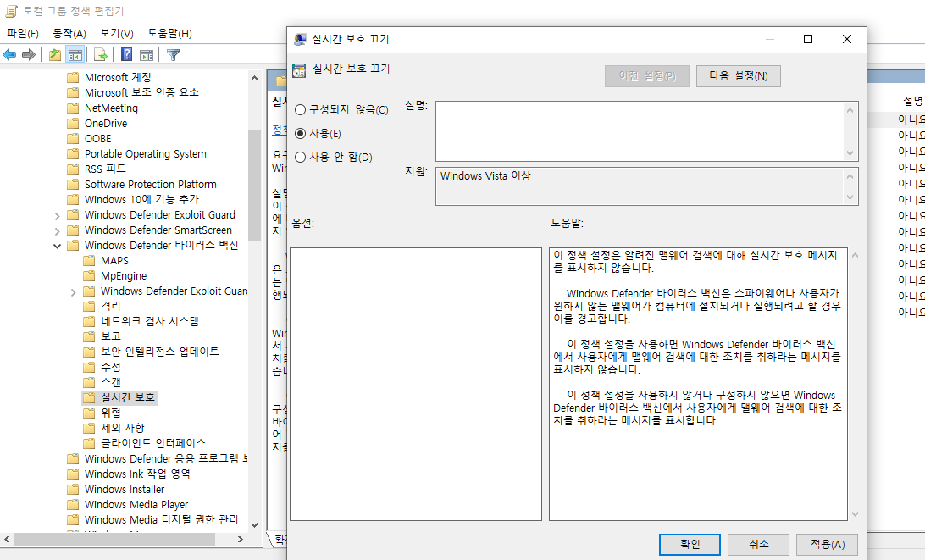Viewport: 925px width, 560px height.
Task: Select the Software Protection Platform folder
Action: coord(151,184)
